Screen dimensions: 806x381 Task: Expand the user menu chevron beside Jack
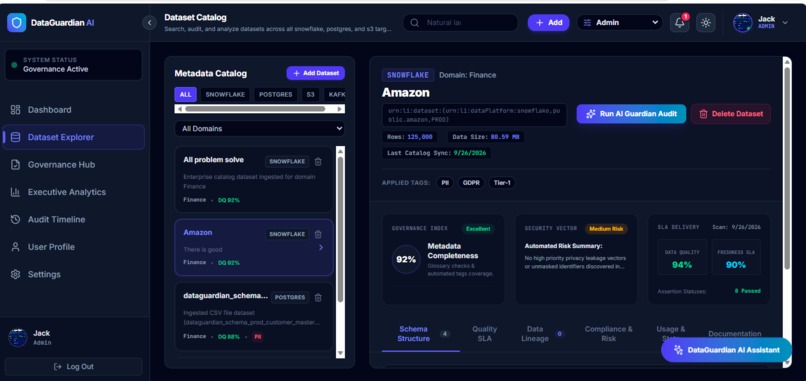click(x=785, y=23)
